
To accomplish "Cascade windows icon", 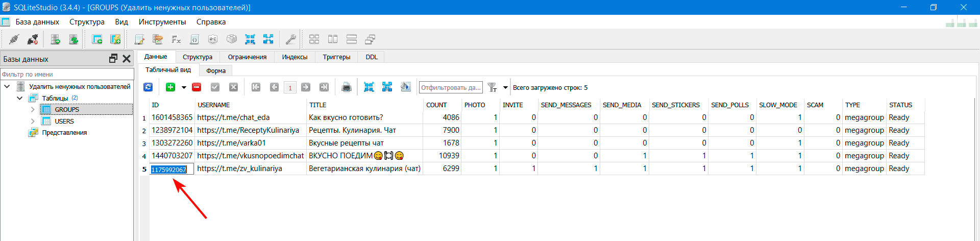I will pyautogui.click(x=370, y=39).
